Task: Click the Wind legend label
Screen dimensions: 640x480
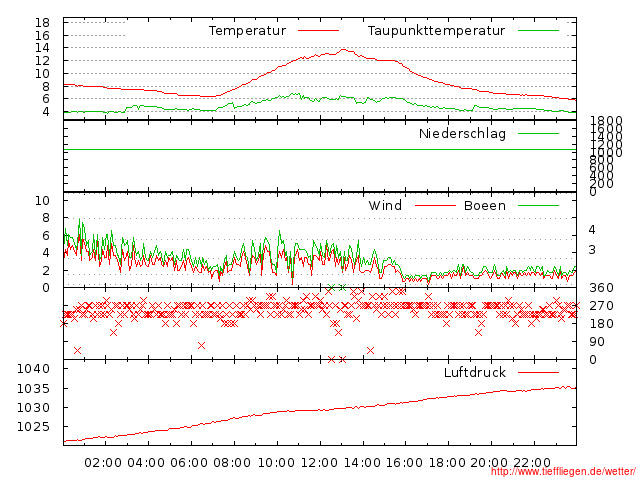Action: [x=385, y=205]
